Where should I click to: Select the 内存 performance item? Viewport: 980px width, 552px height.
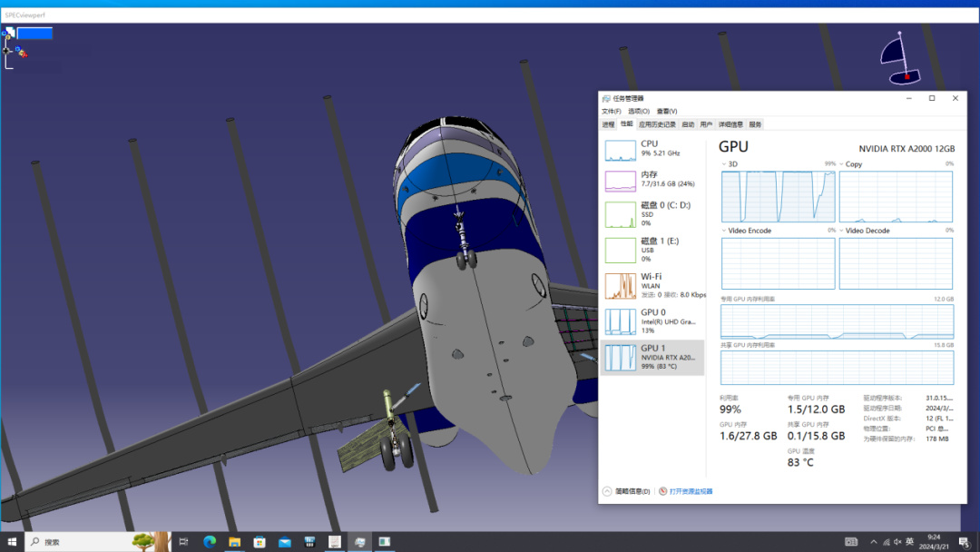tap(652, 180)
